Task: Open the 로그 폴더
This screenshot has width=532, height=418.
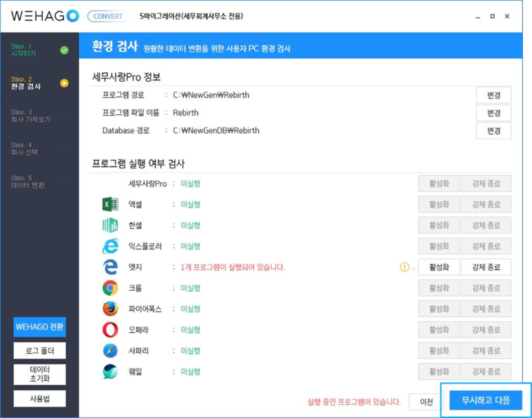Action: pos(40,351)
